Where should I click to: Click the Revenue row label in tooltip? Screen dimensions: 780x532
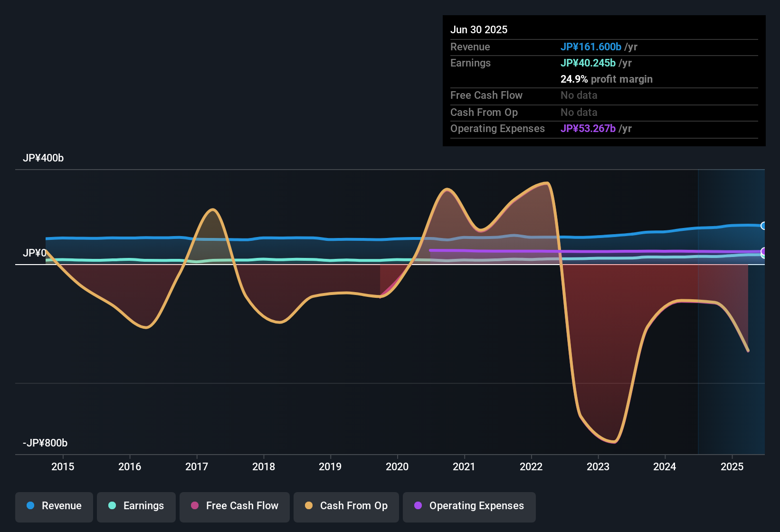point(470,47)
